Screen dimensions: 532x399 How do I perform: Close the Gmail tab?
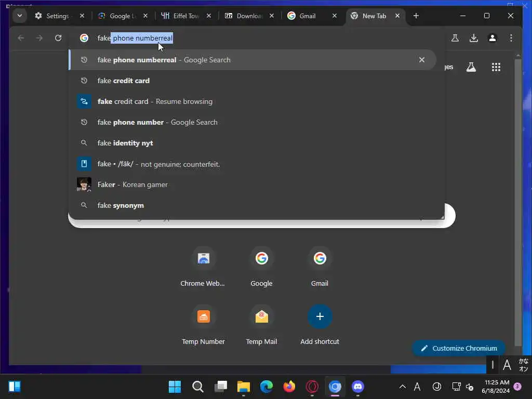334,16
